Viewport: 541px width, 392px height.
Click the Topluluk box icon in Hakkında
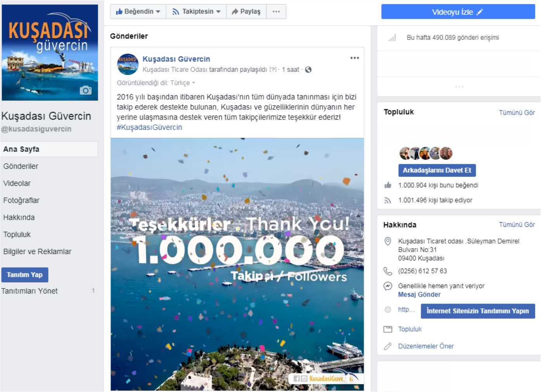[387, 329]
